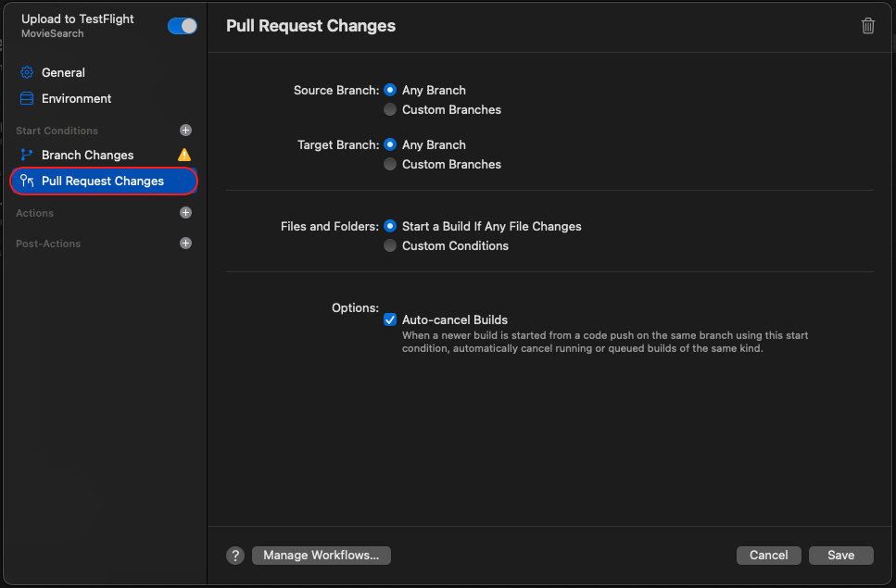Cancel editing the workflow
This screenshot has width=896, height=588.
click(x=768, y=556)
